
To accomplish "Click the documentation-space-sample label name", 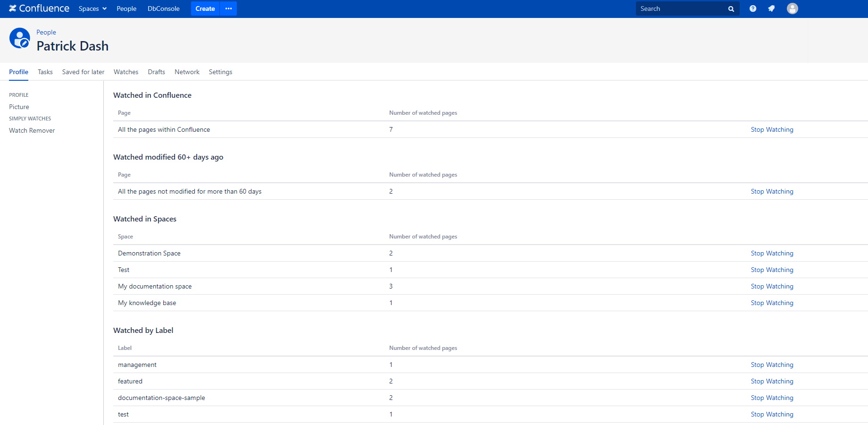I will point(161,398).
